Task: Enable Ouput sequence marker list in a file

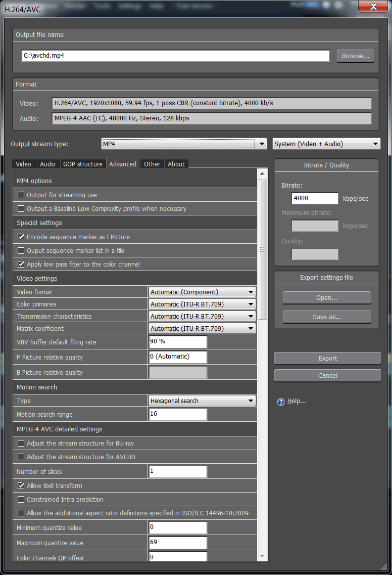Action: (x=21, y=251)
